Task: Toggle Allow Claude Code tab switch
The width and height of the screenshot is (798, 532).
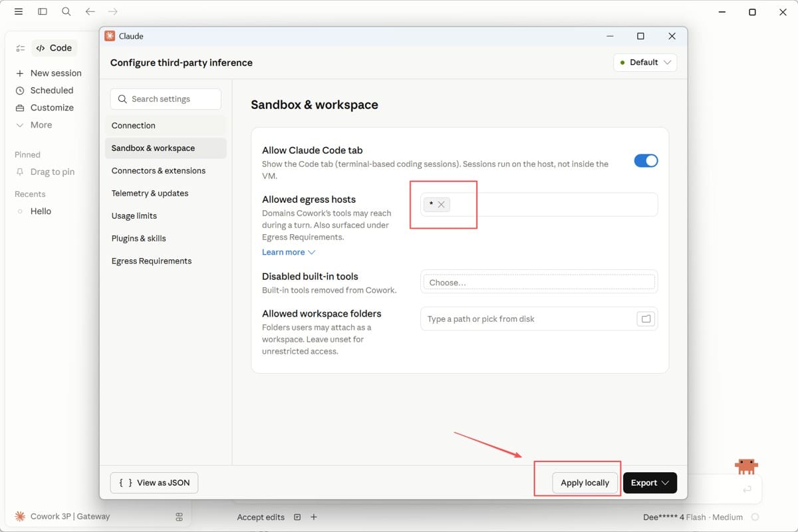Action: point(646,160)
